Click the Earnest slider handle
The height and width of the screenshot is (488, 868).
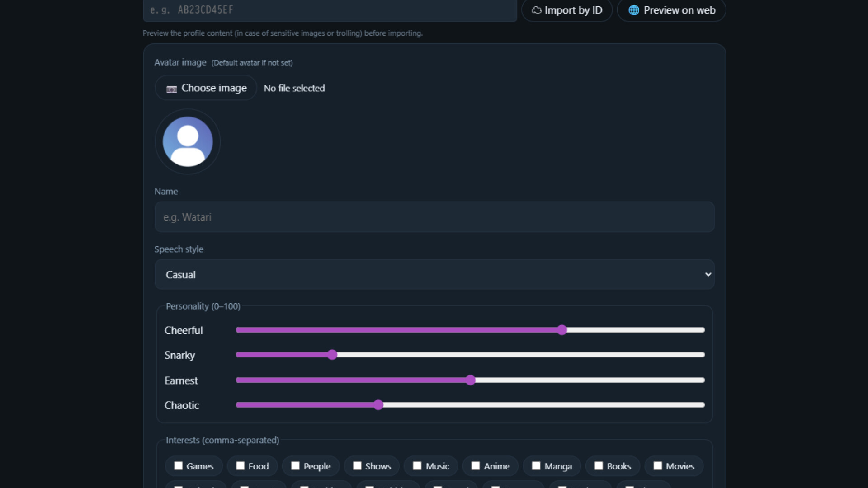[x=470, y=380]
